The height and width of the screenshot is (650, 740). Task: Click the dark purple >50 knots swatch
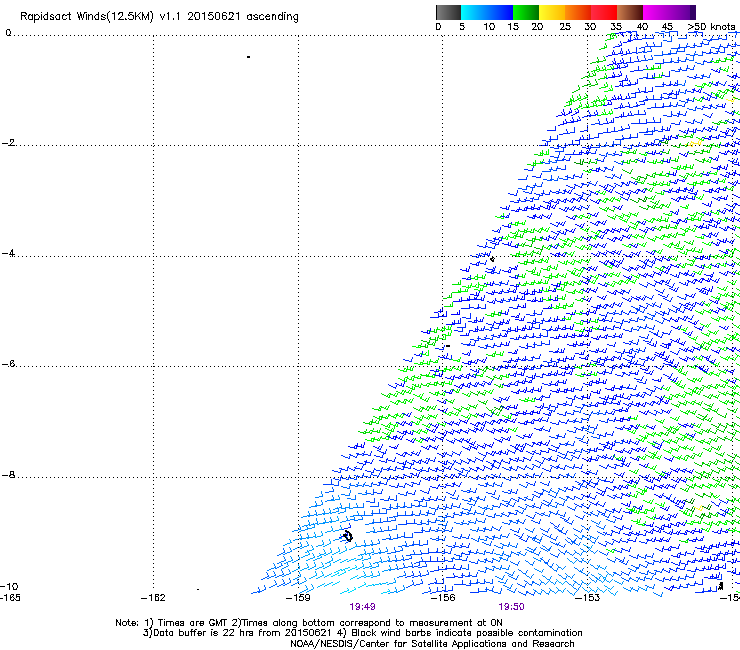tap(693, 12)
